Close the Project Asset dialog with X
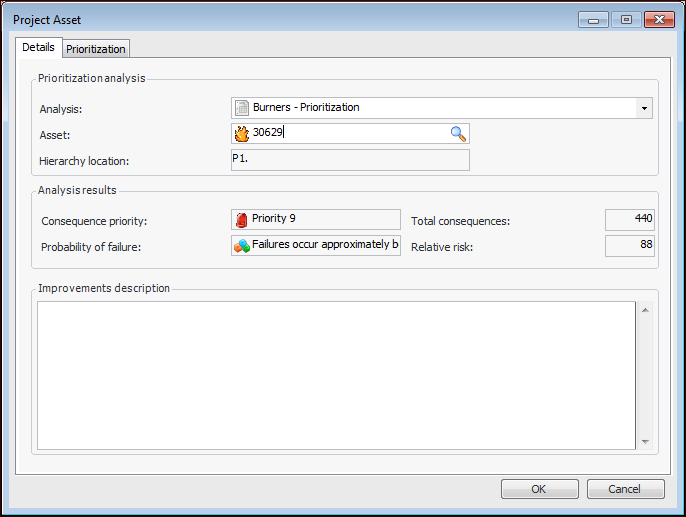The height and width of the screenshot is (517, 686). point(659,20)
